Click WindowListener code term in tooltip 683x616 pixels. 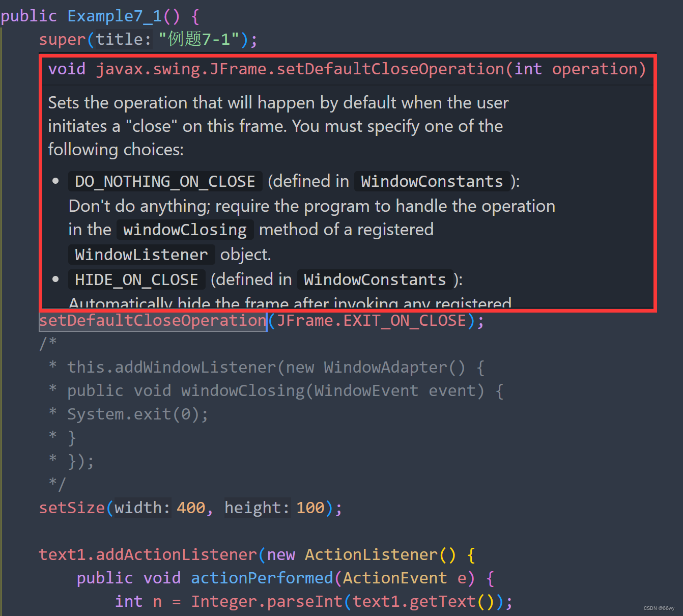141,255
